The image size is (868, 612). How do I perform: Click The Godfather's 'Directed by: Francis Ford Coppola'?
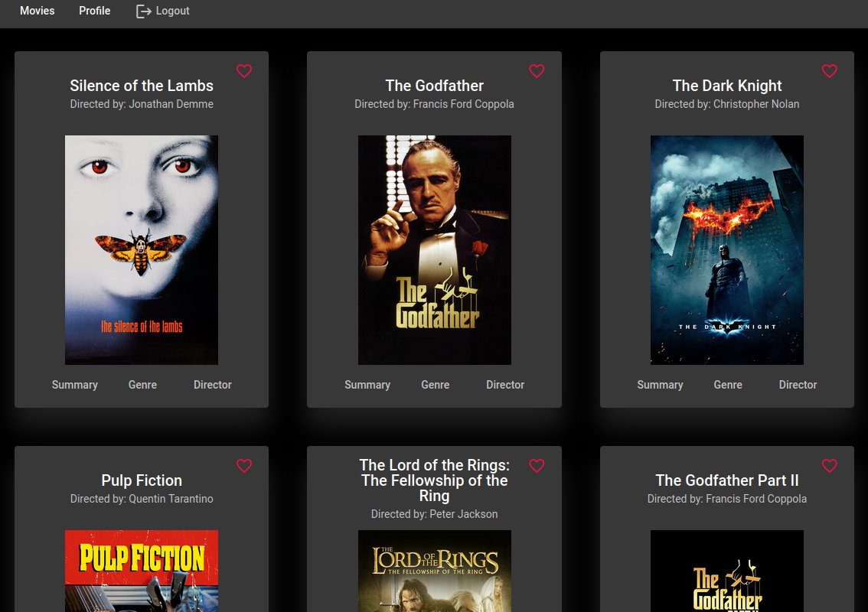click(x=435, y=104)
